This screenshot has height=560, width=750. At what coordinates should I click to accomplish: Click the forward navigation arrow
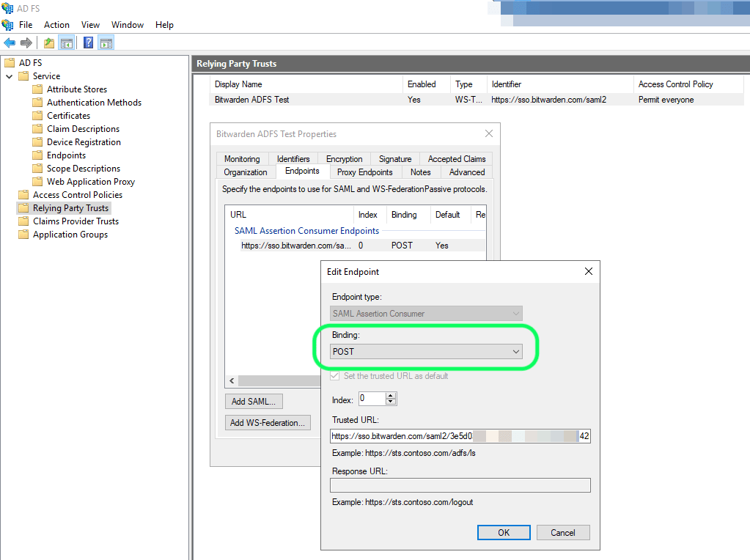pyautogui.click(x=28, y=42)
